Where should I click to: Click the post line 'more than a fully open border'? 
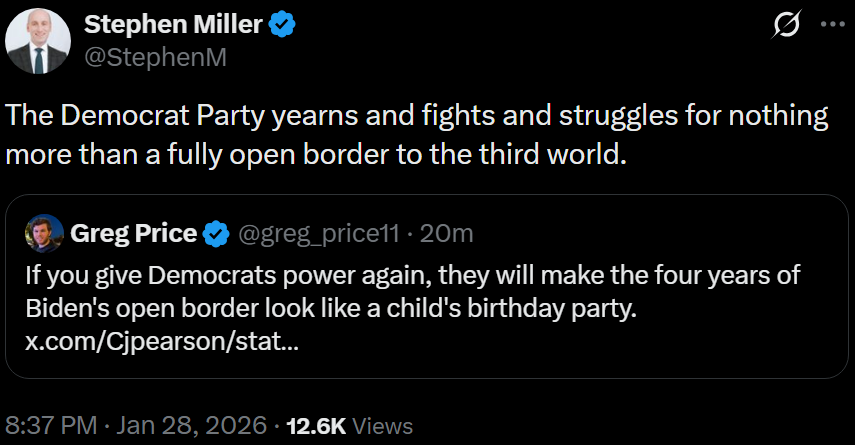pyautogui.click(x=315, y=157)
